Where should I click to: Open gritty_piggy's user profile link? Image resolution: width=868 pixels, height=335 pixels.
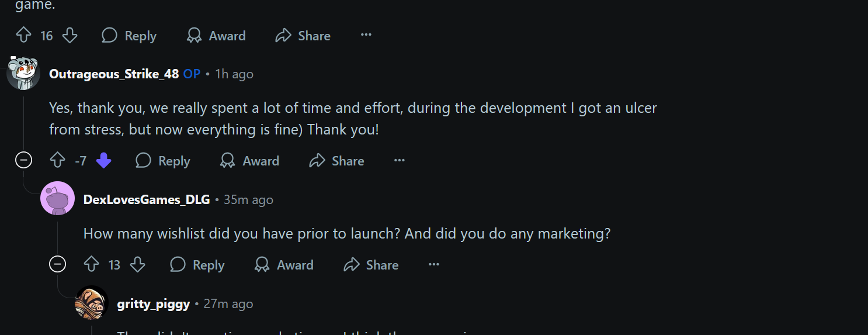click(153, 304)
